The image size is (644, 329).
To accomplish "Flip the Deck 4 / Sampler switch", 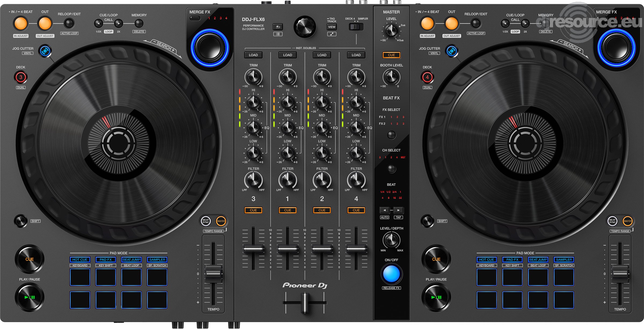I will pos(356,27).
